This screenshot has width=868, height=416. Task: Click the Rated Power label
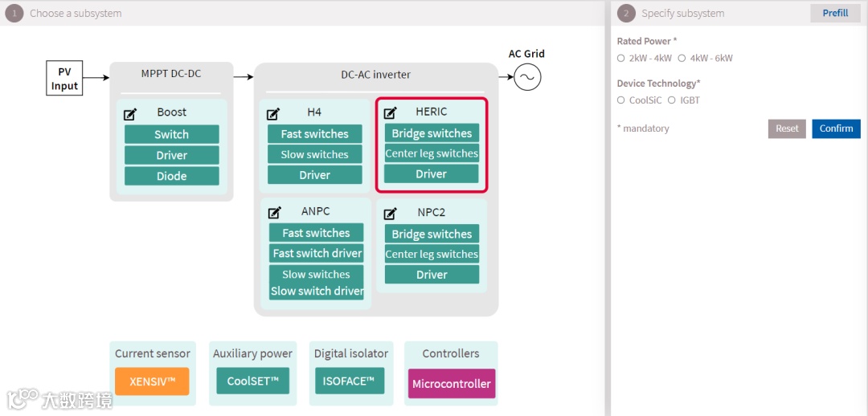click(x=647, y=41)
